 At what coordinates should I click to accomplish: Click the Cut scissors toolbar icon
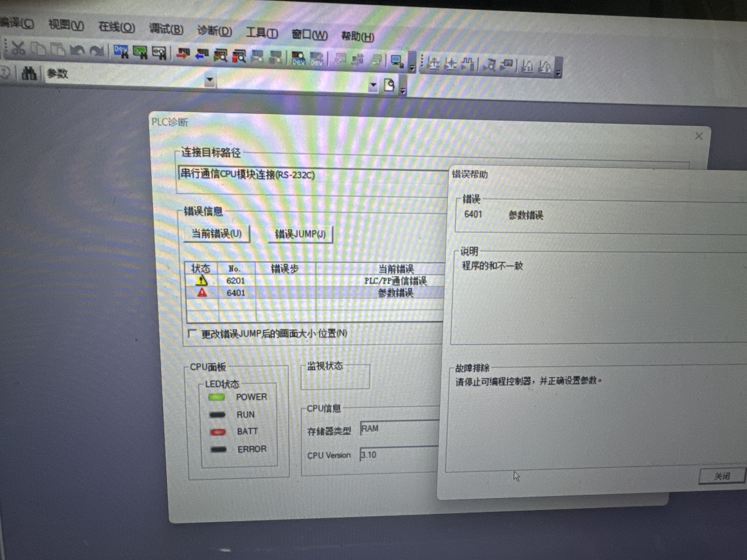pyautogui.click(x=19, y=48)
